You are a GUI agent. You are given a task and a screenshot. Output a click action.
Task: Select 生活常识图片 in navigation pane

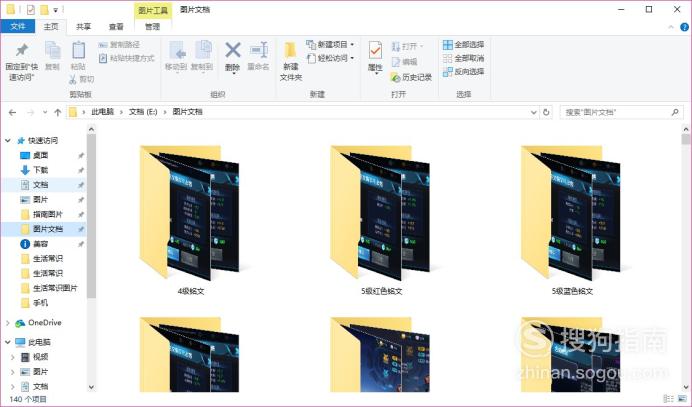click(55, 288)
